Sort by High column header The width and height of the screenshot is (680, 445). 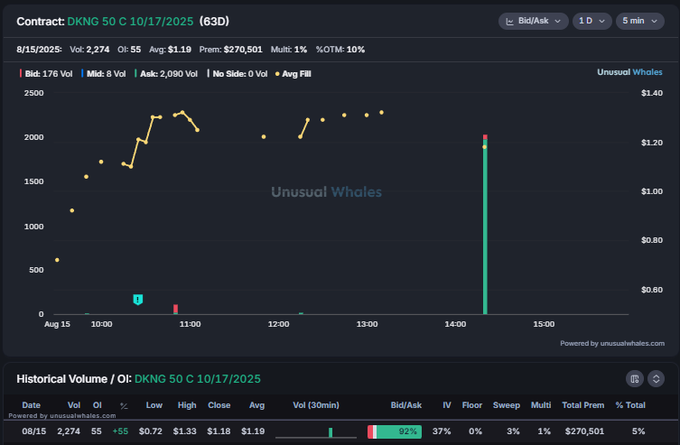[187, 405]
